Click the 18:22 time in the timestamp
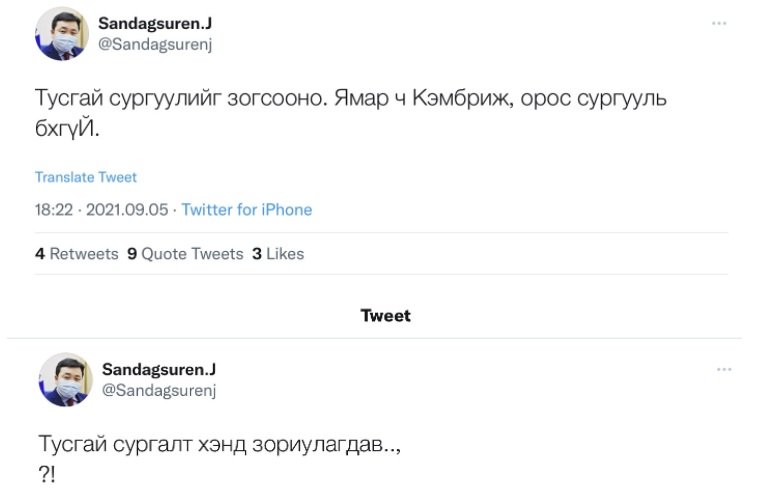Screen dimensions: 759x488 point(55,210)
